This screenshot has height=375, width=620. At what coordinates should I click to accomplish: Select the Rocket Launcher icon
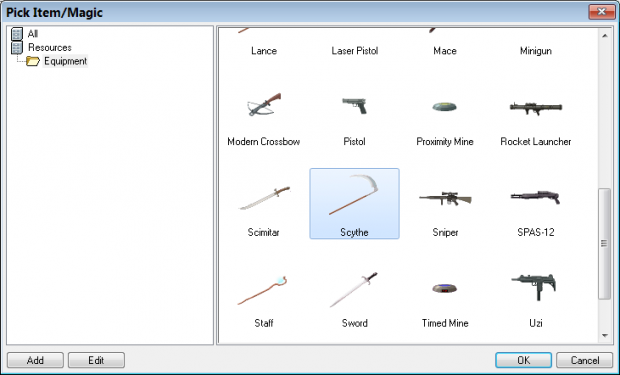536,108
